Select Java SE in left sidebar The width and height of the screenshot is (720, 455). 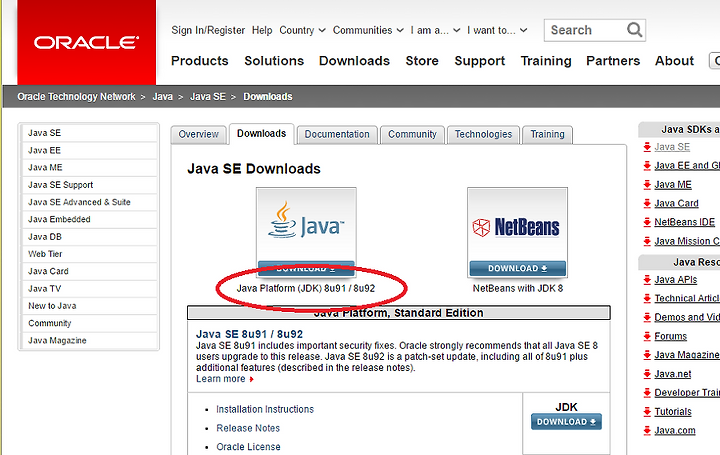pos(89,133)
